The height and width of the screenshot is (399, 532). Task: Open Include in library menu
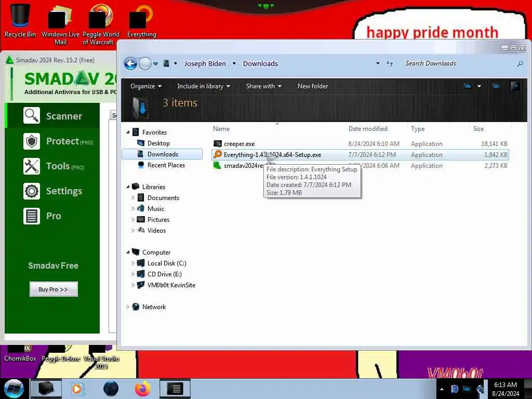tap(204, 86)
